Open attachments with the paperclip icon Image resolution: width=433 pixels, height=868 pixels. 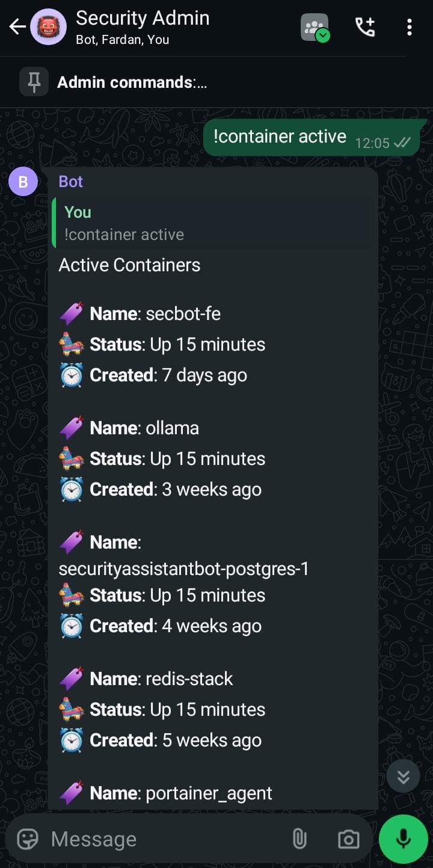point(299,839)
